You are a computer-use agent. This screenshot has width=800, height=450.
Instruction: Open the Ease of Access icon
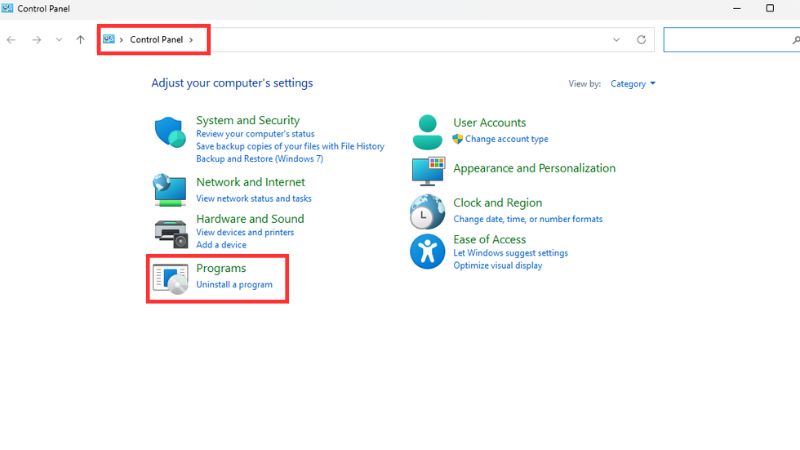click(427, 251)
